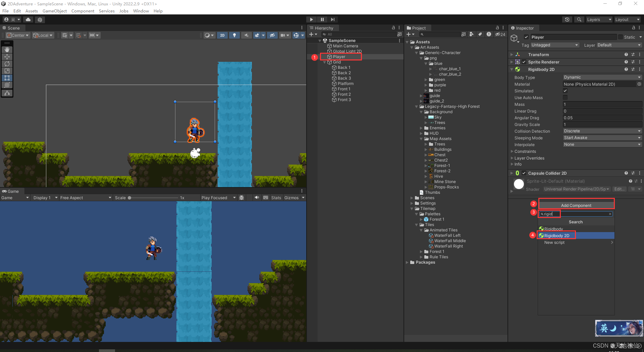Select the Hand tool in Scene tools
Viewport: 644px width, 352px height.
[7, 50]
